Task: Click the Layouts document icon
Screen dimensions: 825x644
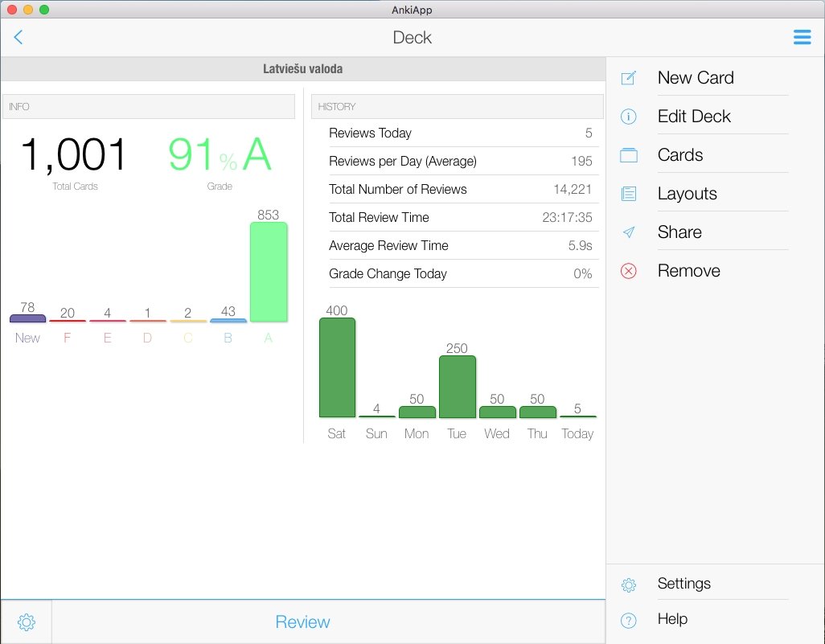Action: click(629, 194)
